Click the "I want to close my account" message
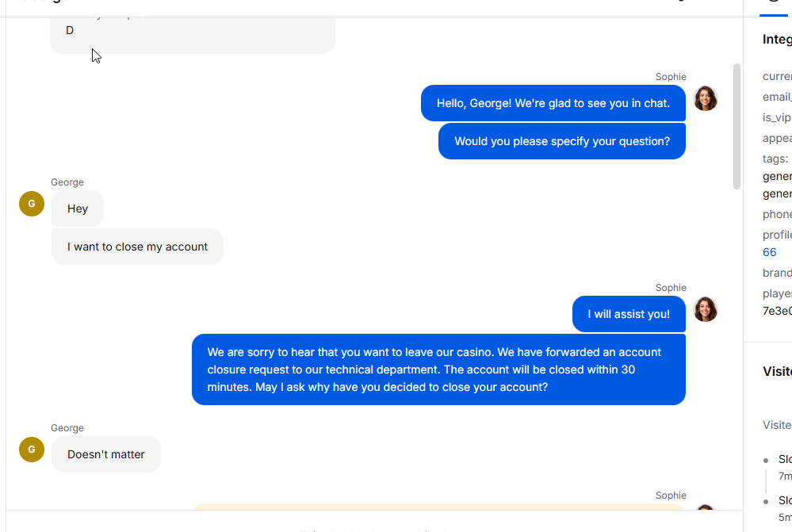The width and height of the screenshot is (792, 532). click(137, 247)
